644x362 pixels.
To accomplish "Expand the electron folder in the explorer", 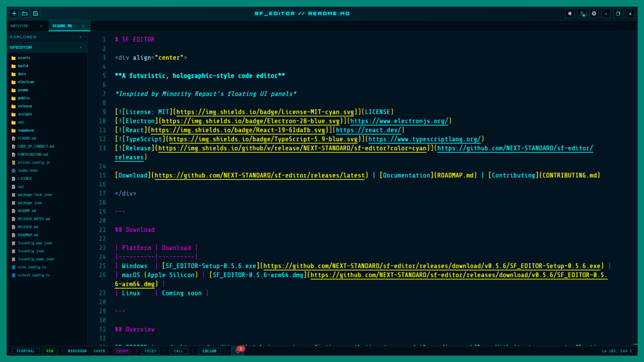I will [25, 82].
